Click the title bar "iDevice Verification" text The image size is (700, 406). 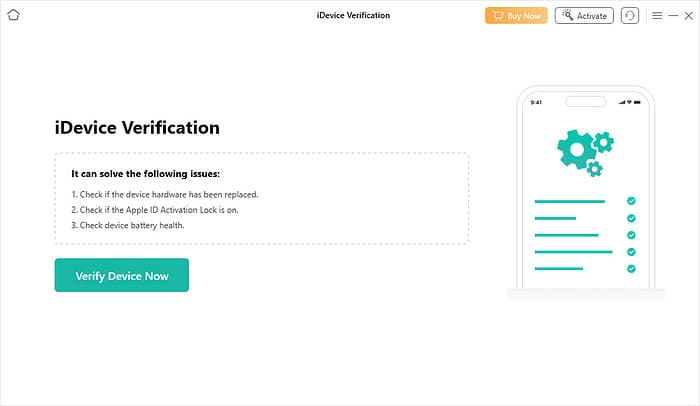point(353,15)
